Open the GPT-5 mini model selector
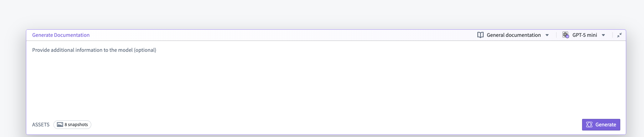The height and width of the screenshot is (137, 644). [584, 35]
